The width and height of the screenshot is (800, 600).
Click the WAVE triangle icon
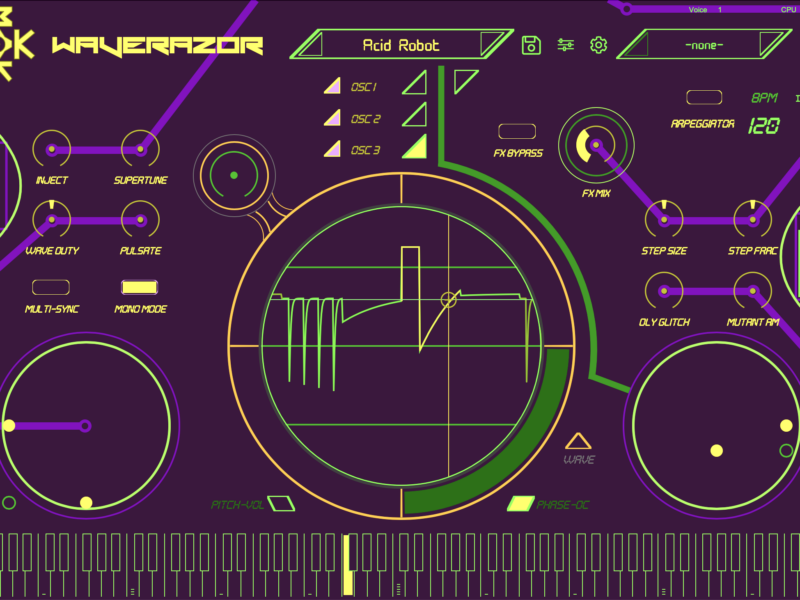pyautogui.click(x=578, y=442)
